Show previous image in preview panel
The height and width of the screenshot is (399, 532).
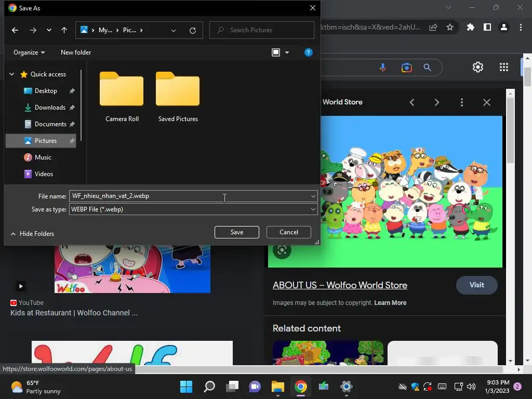pyautogui.click(x=412, y=102)
